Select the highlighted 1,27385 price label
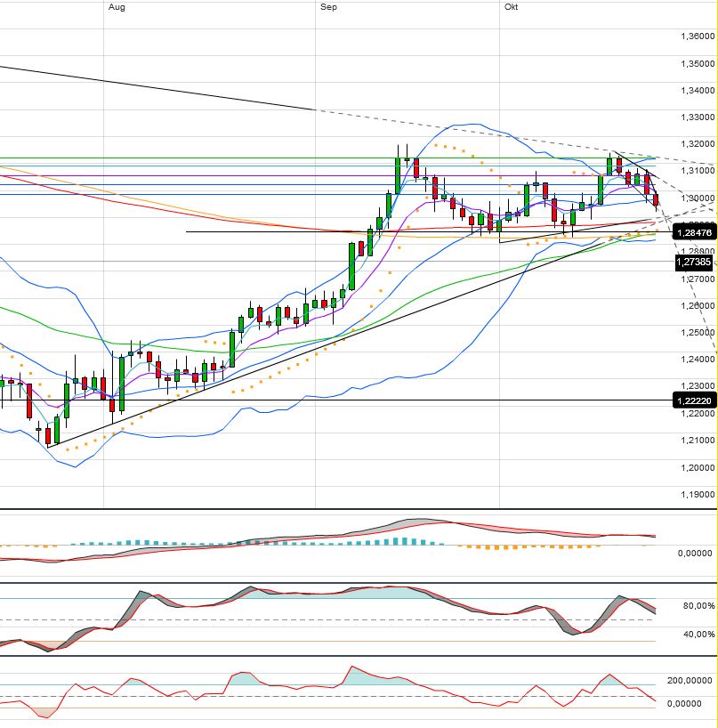Screen dimensions: 718x728 coord(694,262)
